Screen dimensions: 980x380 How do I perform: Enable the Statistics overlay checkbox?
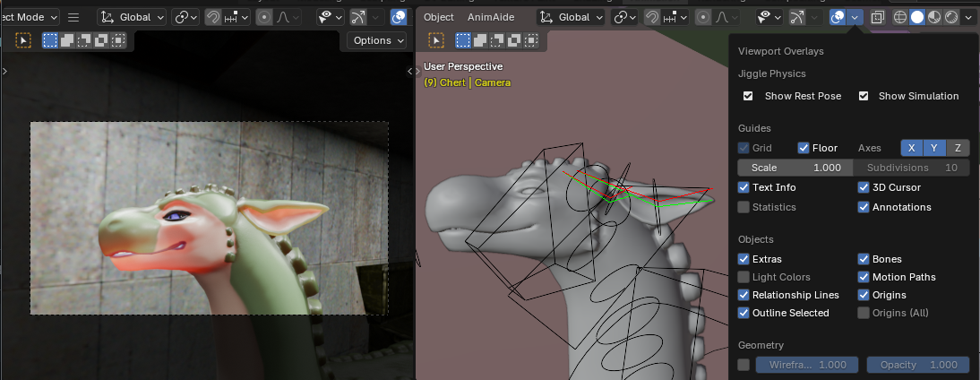pos(744,207)
